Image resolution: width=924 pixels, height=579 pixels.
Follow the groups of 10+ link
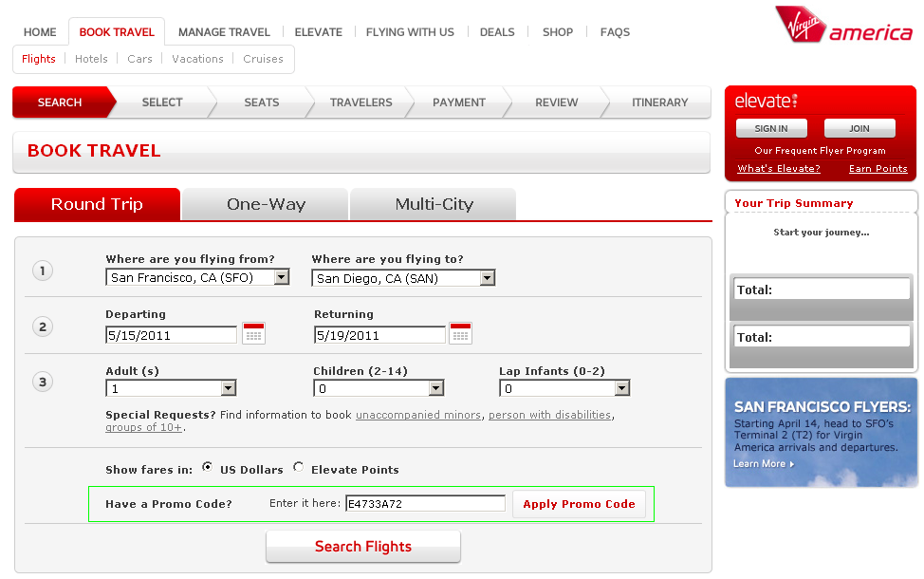144,427
